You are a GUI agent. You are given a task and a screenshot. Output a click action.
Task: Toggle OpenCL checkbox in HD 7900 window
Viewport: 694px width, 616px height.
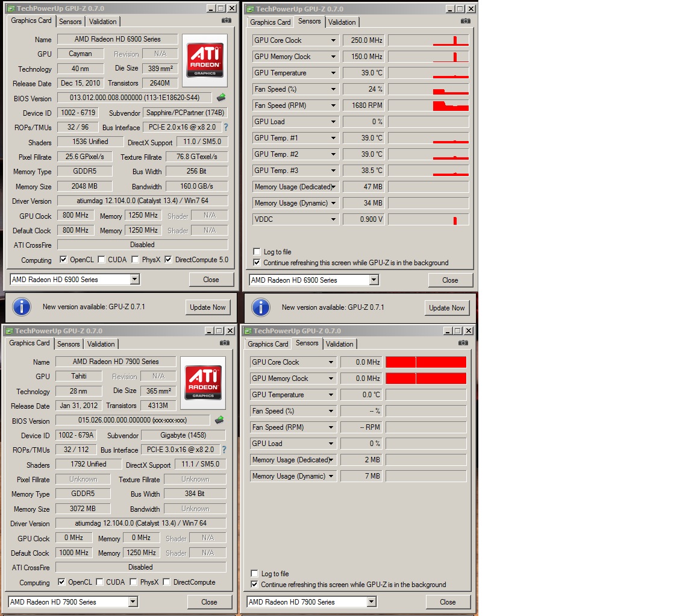pyautogui.click(x=61, y=582)
